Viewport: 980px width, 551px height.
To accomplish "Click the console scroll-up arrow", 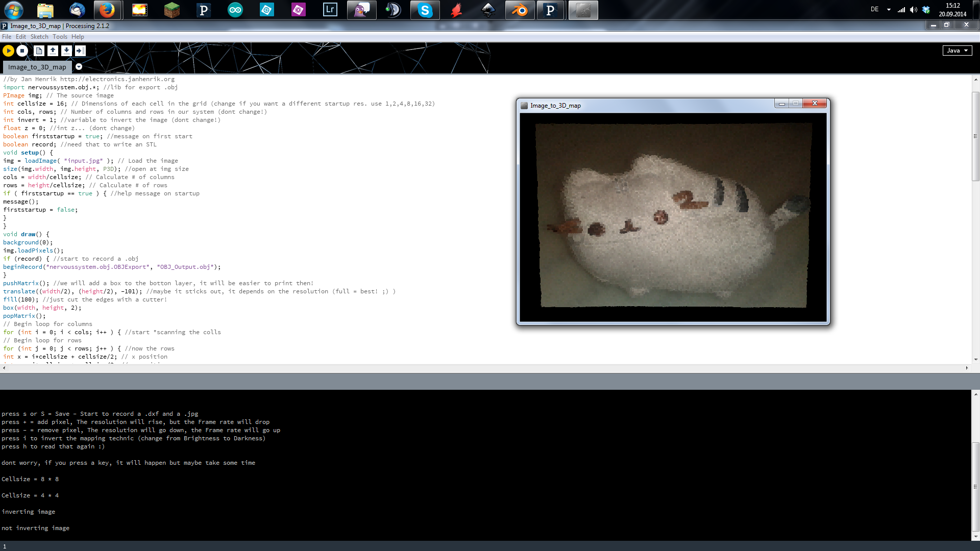I will [x=975, y=394].
